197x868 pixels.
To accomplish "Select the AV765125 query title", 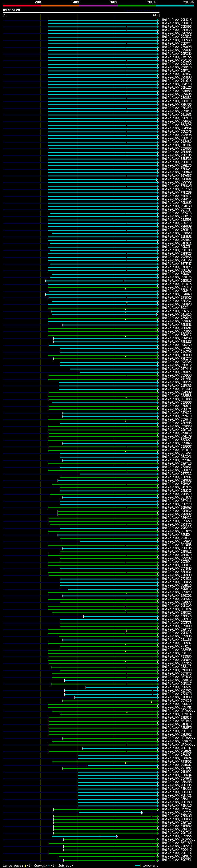I will pyautogui.click(x=11, y=10).
